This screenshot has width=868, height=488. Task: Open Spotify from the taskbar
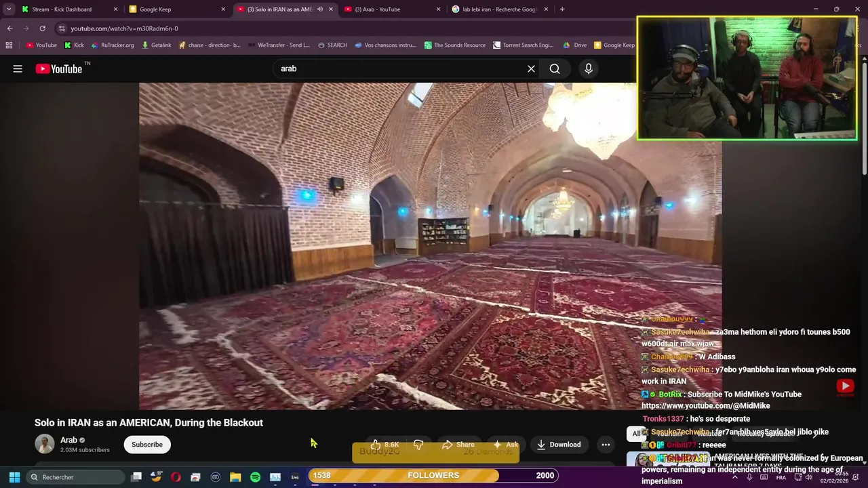[255, 477]
